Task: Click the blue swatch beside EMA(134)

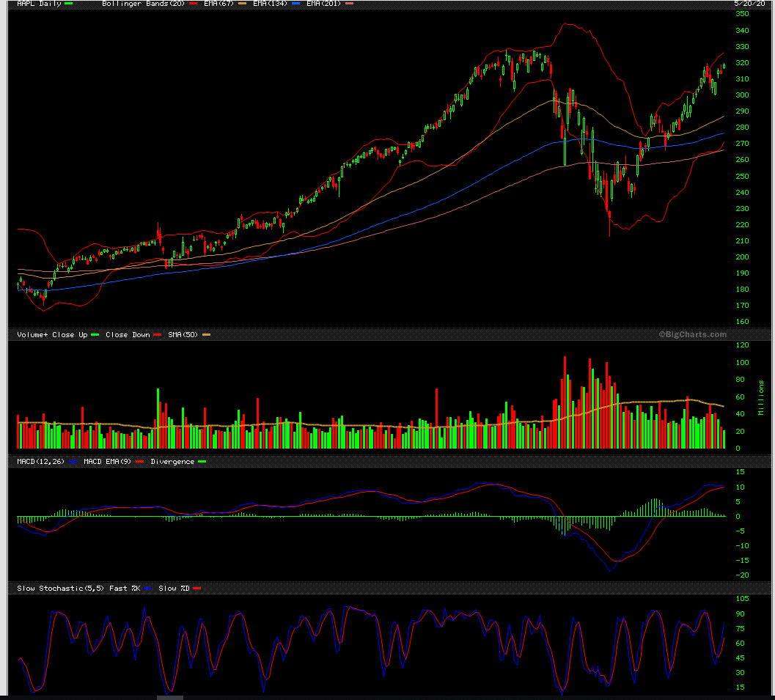Action: [x=295, y=4]
